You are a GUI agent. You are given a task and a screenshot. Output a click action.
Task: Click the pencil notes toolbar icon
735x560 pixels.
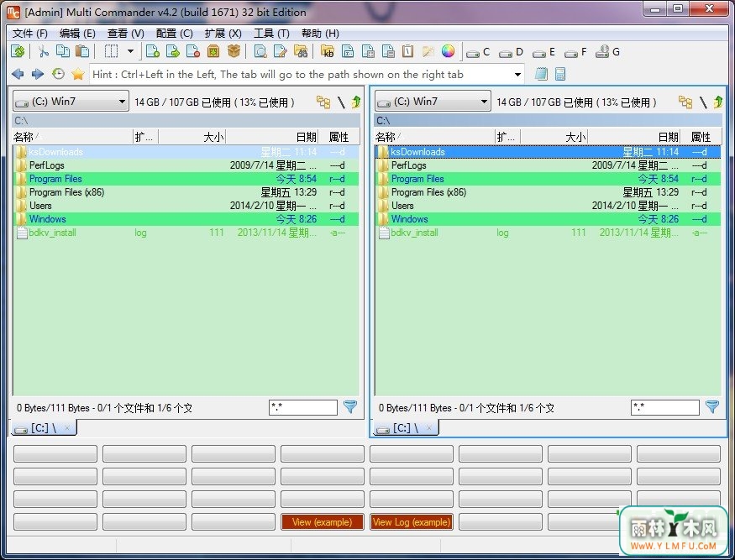(428, 51)
